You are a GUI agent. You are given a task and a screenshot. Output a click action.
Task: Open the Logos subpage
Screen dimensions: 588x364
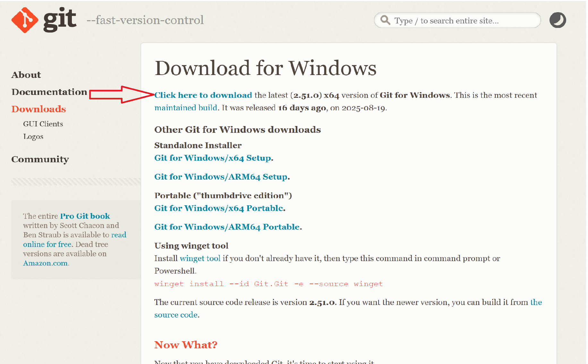coord(33,137)
